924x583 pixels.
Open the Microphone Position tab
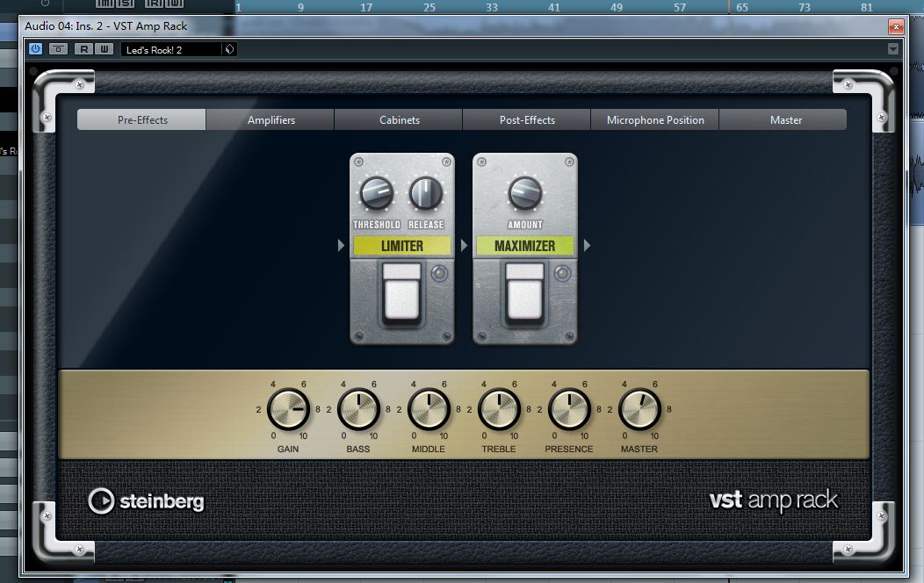click(655, 119)
